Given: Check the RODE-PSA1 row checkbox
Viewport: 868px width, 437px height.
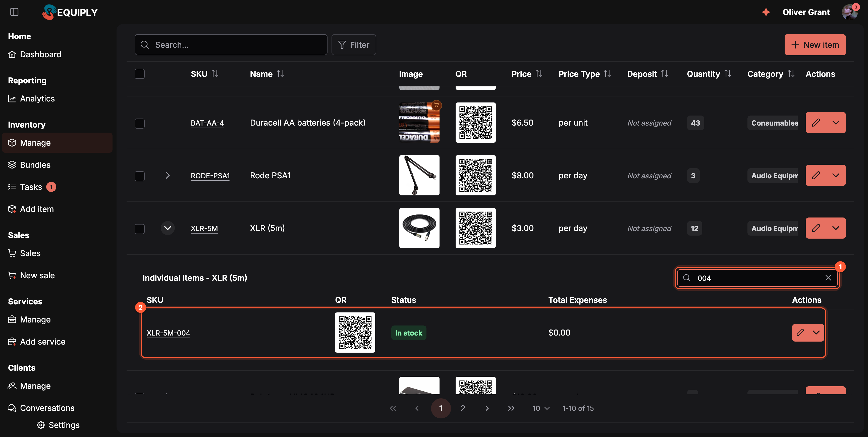Looking at the screenshot, I should click(x=139, y=176).
